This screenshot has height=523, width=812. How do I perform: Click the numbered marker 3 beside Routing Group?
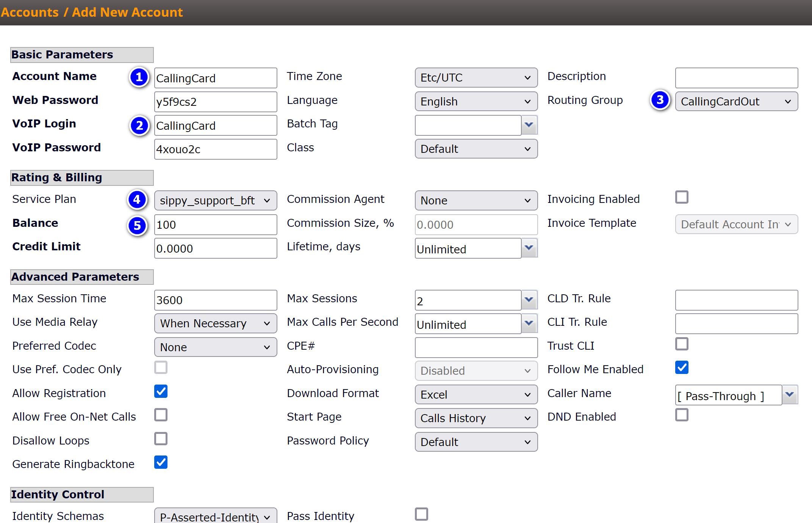coord(660,100)
